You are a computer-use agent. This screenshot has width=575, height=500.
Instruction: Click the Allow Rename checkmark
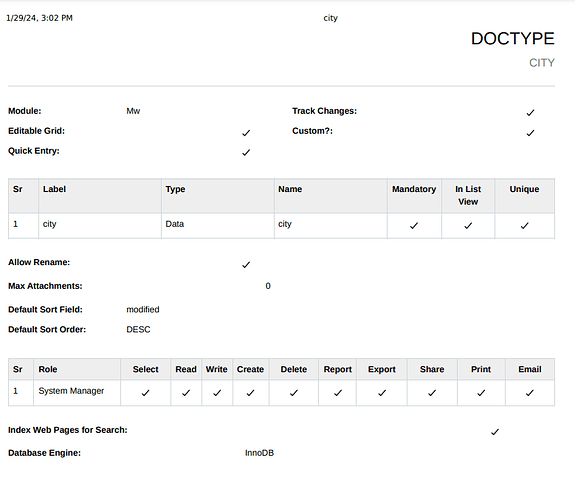[x=246, y=264]
